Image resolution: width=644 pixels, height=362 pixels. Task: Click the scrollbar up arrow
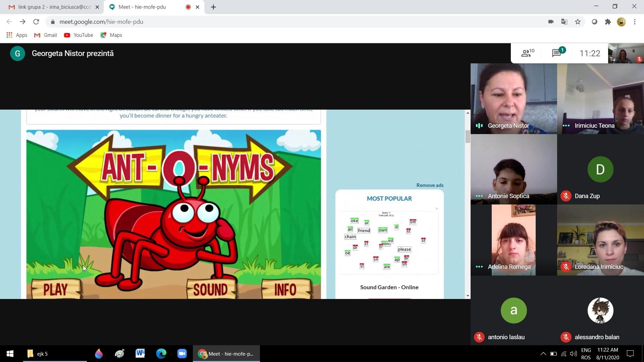[x=468, y=113]
